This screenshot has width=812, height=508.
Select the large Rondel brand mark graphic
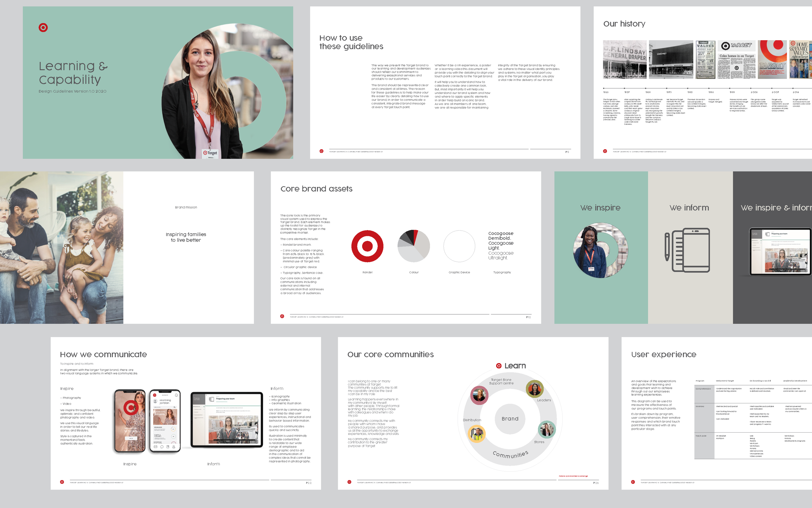[367, 246]
